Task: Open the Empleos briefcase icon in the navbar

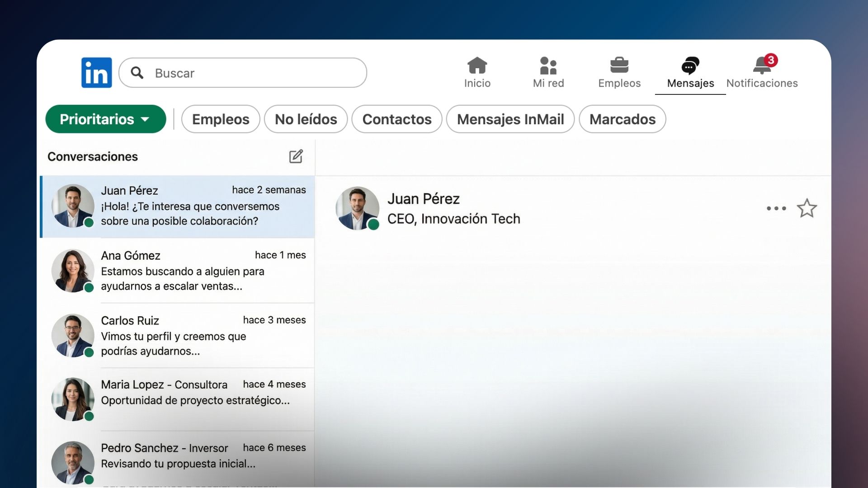Action: [619, 66]
